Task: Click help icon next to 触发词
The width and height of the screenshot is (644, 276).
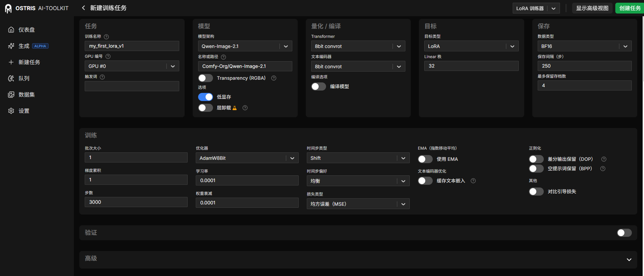Action: pyautogui.click(x=102, y=77)
